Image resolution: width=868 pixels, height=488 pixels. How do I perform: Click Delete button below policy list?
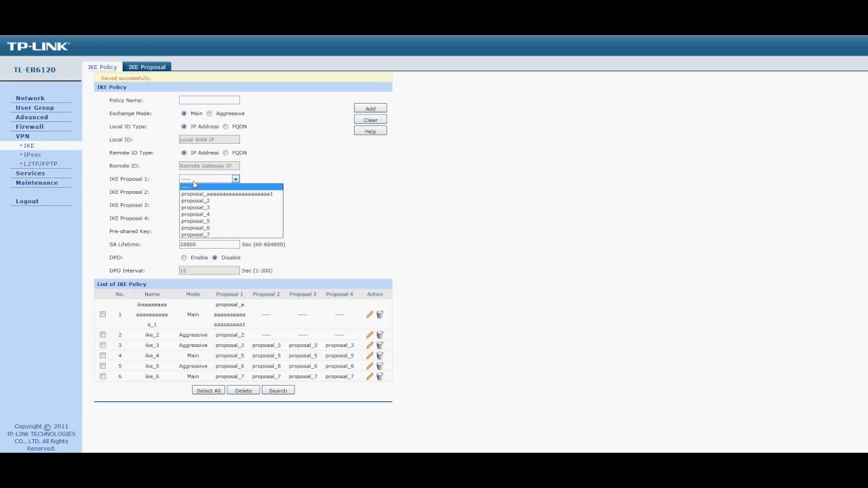point(243,390)
